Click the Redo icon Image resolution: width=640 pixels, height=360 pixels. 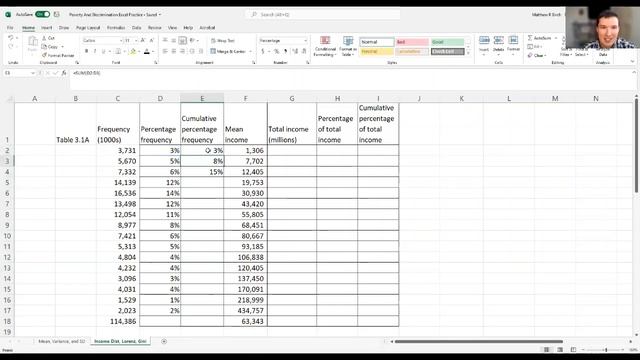pyautogui.click(x=11, y=47)
